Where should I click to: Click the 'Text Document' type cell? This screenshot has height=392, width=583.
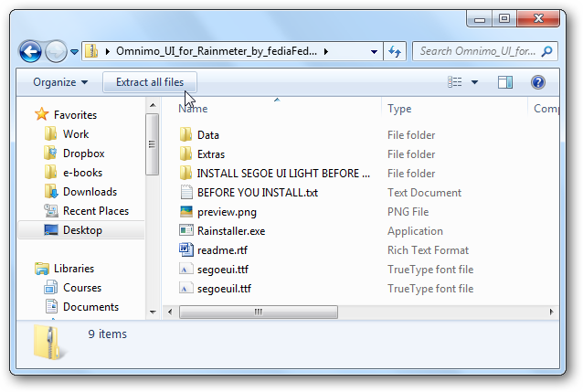424,193
